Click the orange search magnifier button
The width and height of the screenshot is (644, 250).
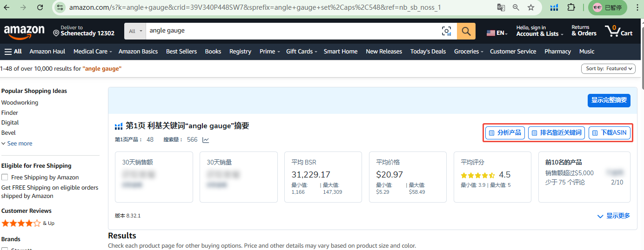point(466,31)
